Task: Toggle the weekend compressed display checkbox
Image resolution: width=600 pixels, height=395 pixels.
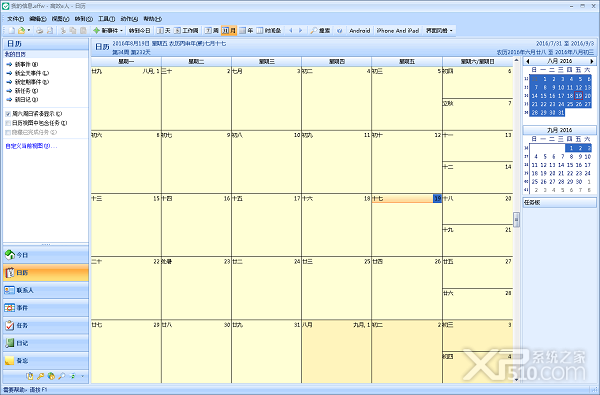Action: pos(8,114)
